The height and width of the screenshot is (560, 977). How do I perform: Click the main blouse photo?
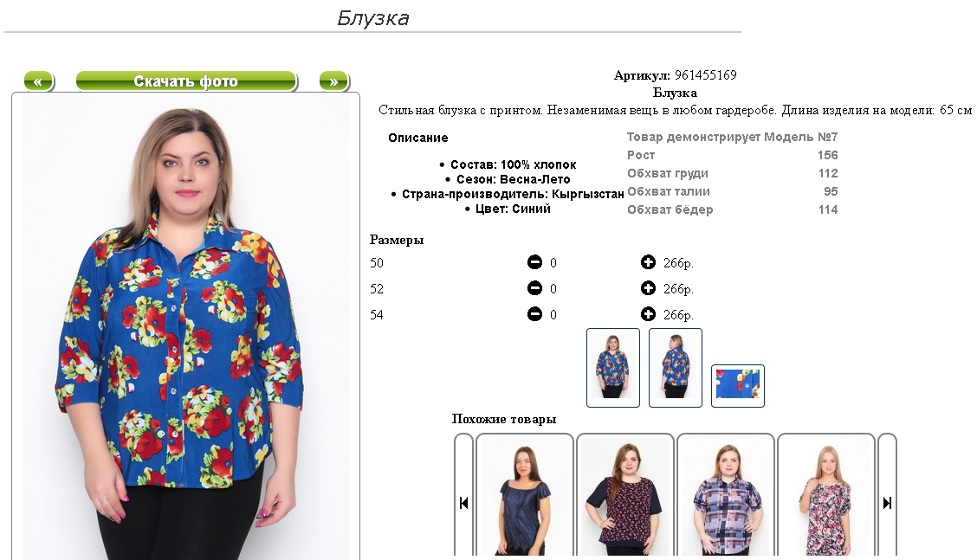point(185,327)
